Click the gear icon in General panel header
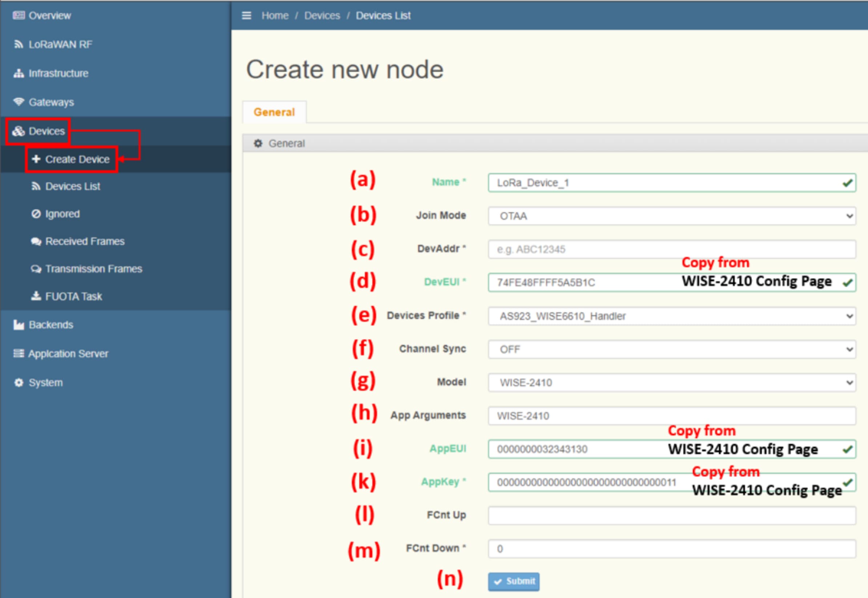 258,143
